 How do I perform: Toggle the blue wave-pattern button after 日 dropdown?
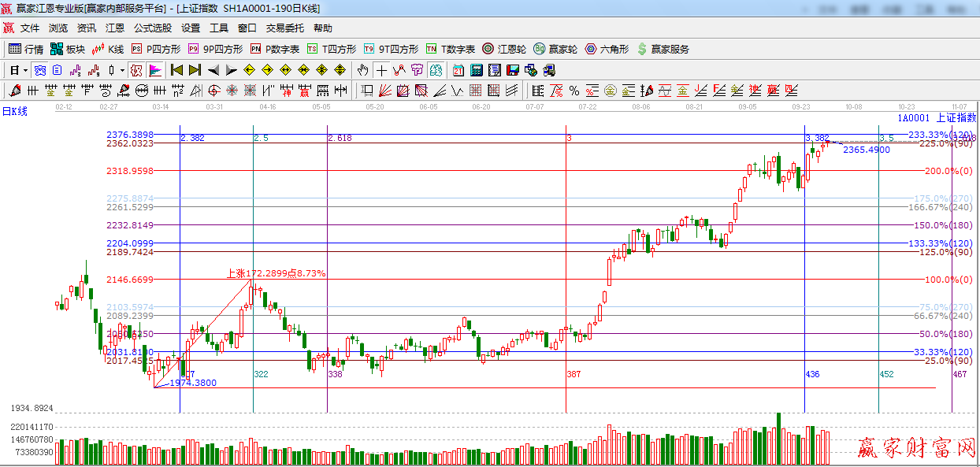pos(39,70)
